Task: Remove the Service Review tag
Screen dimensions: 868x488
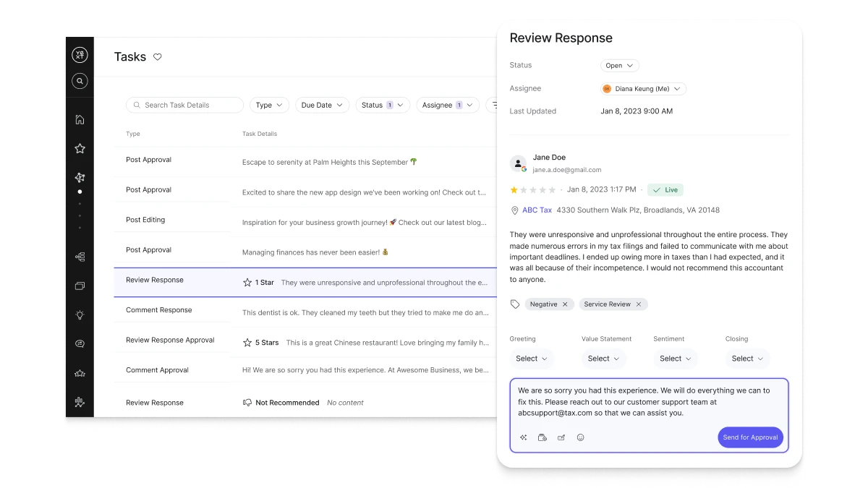Action: point(639,304)
